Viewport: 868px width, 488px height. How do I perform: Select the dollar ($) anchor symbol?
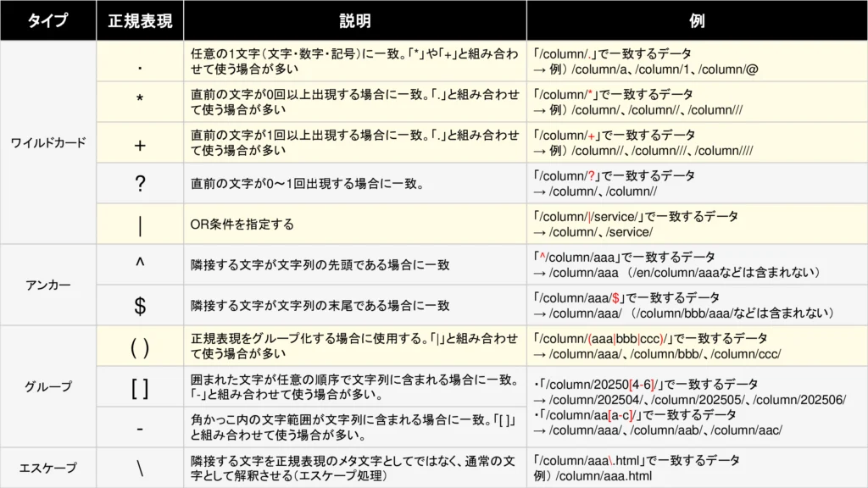pyautogui.click(x=142, y=307)
